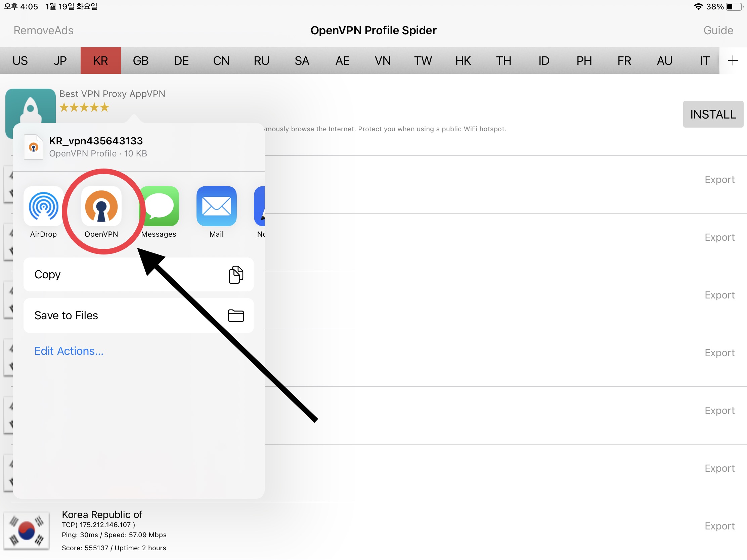Switch to the US country tab

[x=20, y=61]
